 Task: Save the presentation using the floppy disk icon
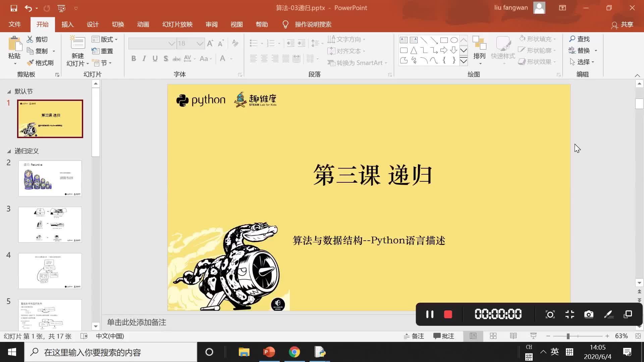pos(14,8)
